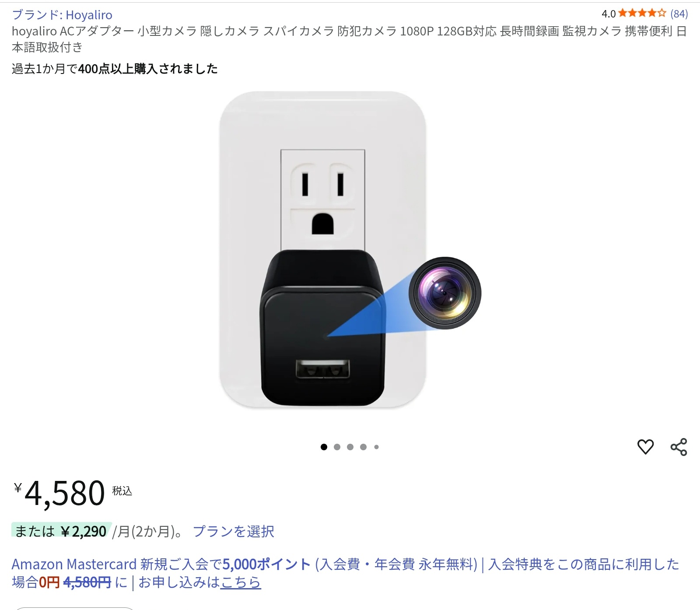Click the star rating icons

click(x=642, y=13)
